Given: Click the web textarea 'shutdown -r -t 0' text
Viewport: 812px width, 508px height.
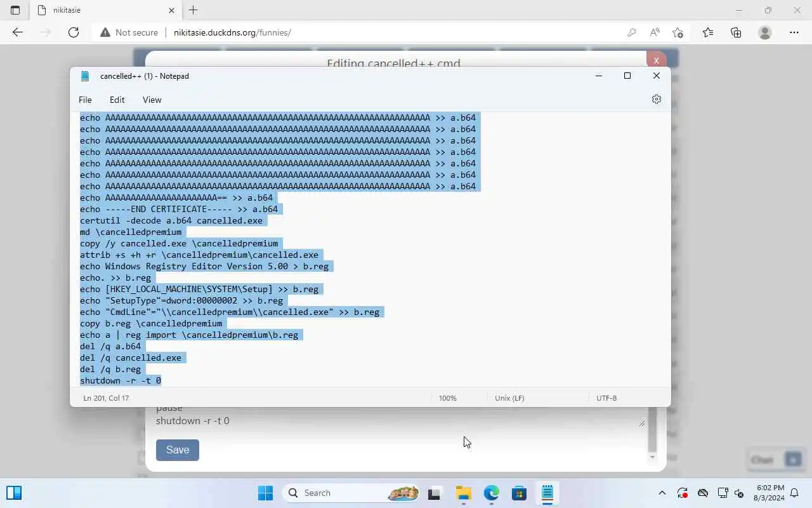Looking at the screenshot, I should click(193, 420).
